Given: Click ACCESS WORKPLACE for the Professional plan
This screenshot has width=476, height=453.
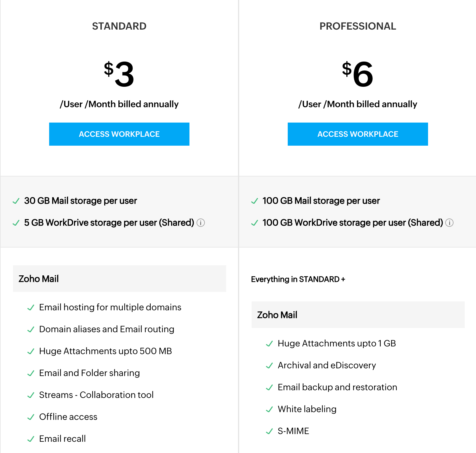Looking at the screenshot, I should click(x=358, y=134).
